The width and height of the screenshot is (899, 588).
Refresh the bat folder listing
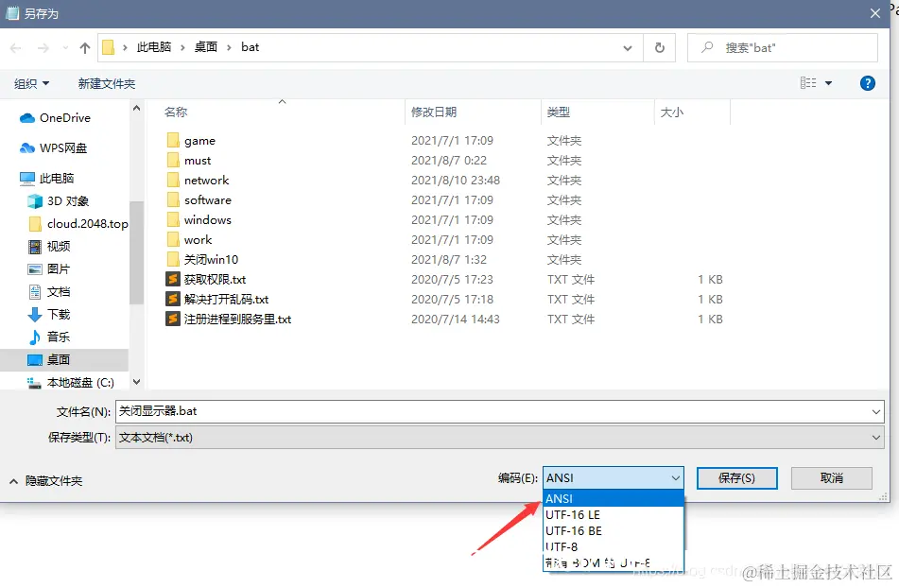click(659, 47)
